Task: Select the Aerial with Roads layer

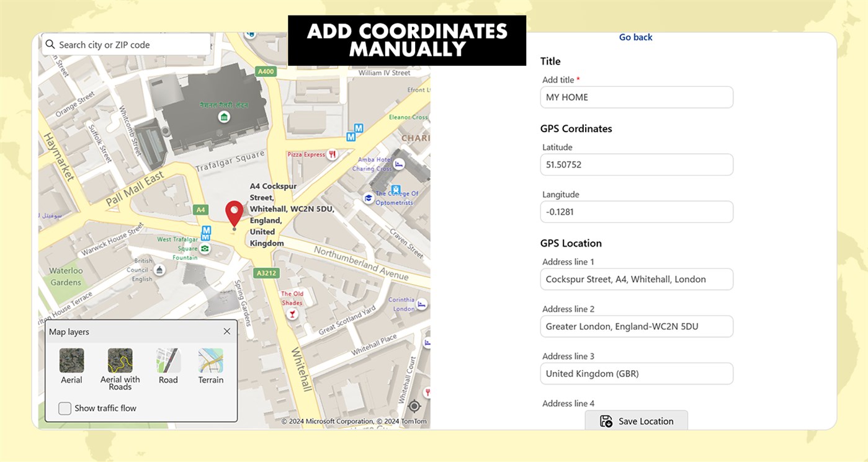Action: [x=120, y=360]
